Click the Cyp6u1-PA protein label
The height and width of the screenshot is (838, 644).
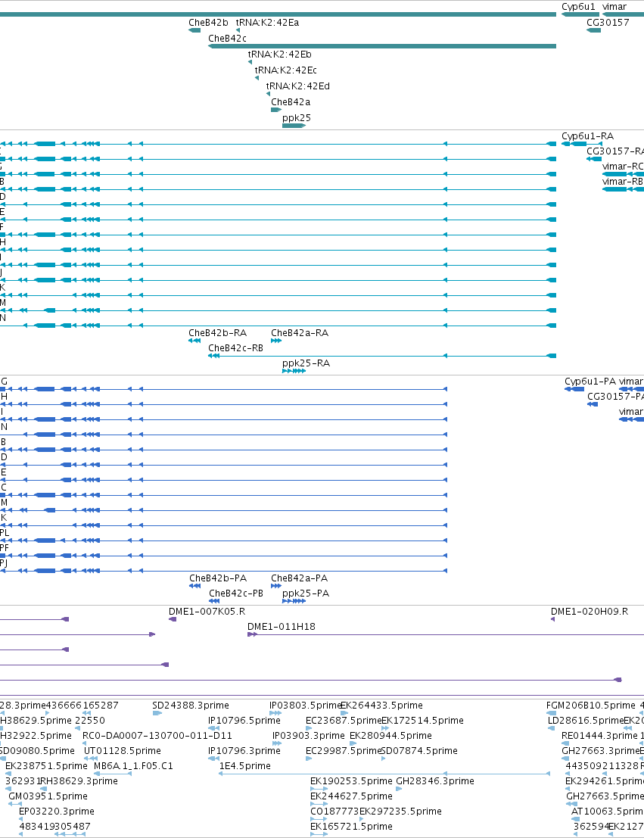pos(590,382)
